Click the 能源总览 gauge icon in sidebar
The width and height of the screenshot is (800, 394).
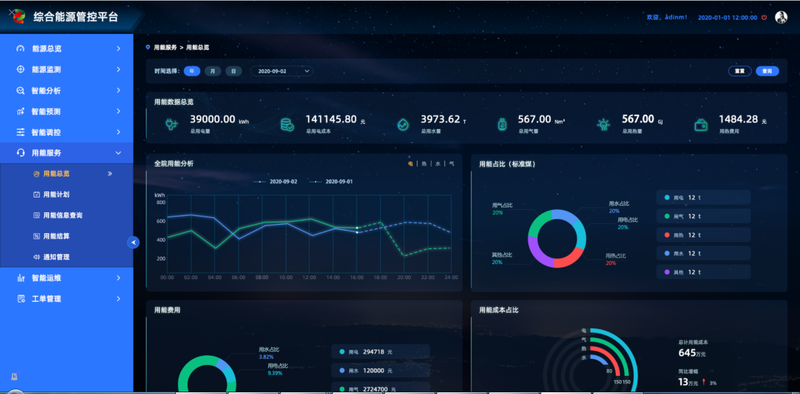[20, 48]
